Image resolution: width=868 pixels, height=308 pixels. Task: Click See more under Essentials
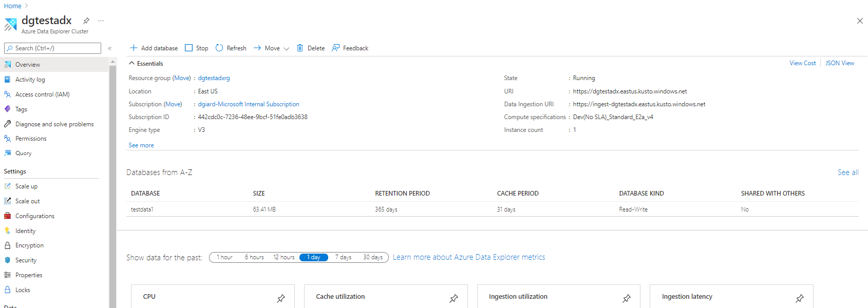click(x=141, y=145)
